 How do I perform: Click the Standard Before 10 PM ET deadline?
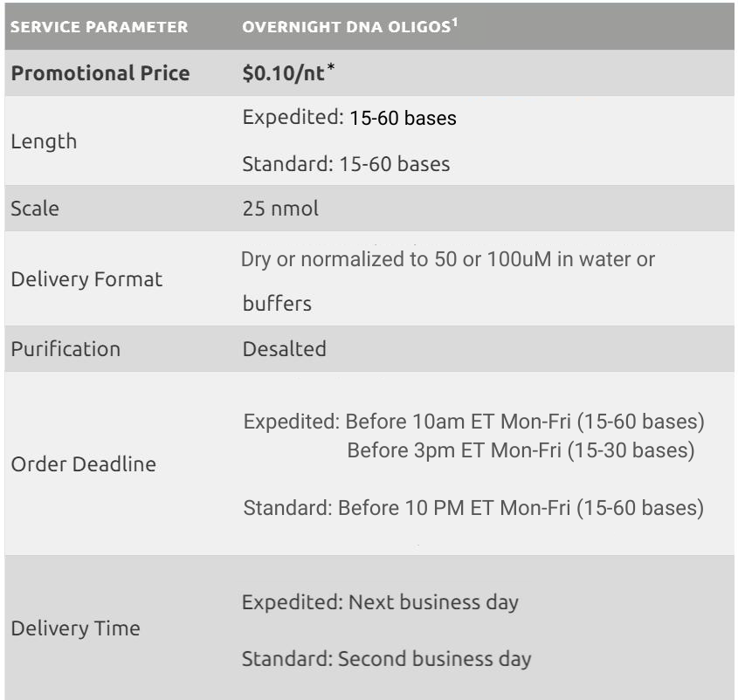(472, 508)
